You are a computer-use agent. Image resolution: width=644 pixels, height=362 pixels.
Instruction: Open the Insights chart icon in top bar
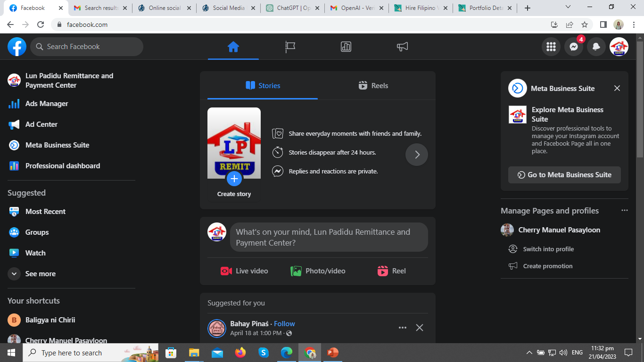[x=346, y=47]
